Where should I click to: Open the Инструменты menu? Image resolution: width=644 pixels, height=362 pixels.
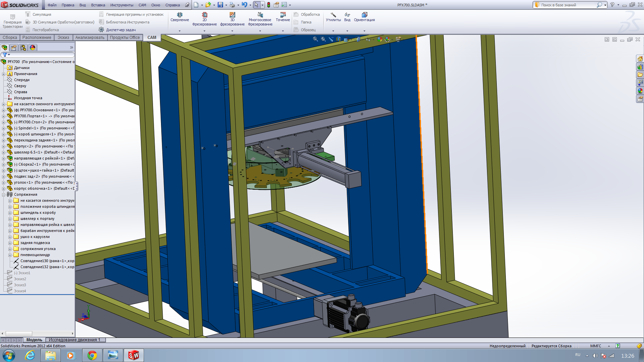point(121,5)
